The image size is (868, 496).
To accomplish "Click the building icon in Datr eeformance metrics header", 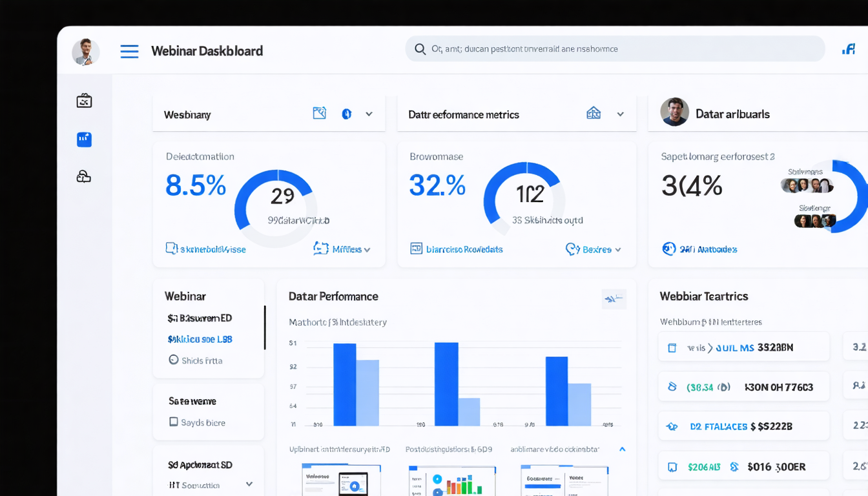I will click(x=594, y=114).
